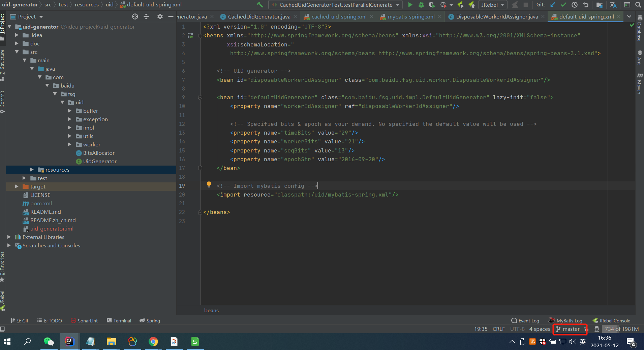Viewport: 644px width, 350px height.
Task: Commit changes using the green check icon
Action: [563, 5]
